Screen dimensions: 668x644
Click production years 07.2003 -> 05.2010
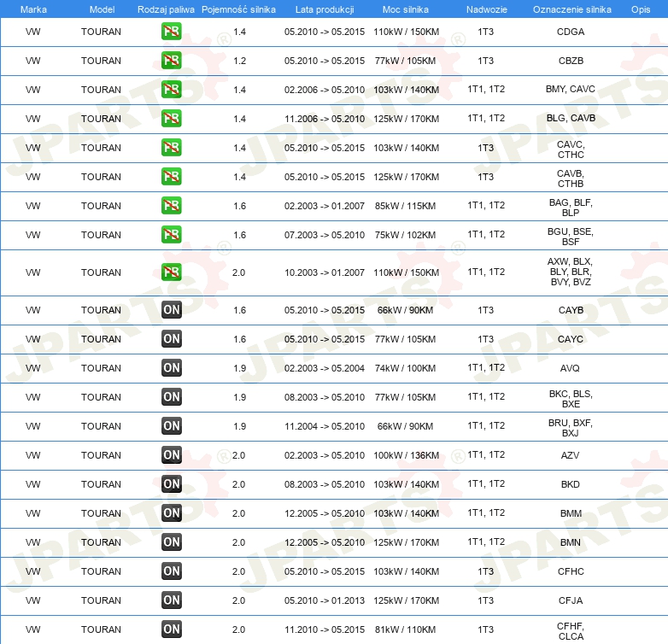tap(325, 235)
